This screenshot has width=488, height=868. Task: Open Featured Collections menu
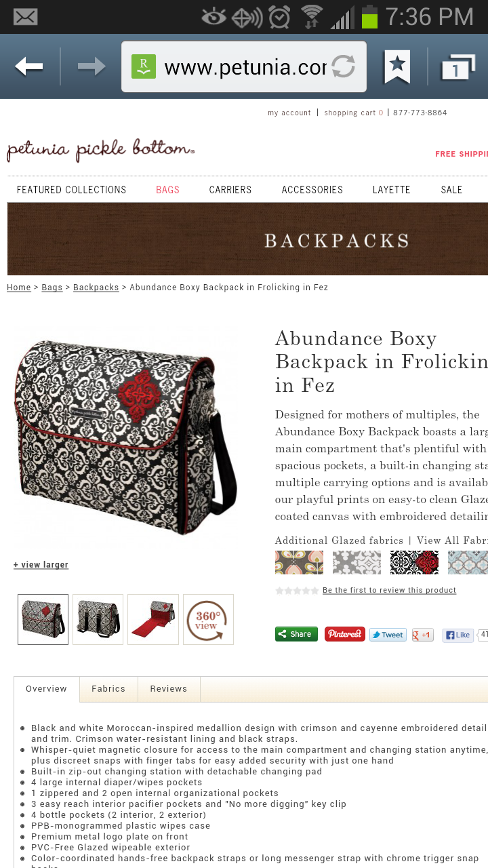[71, 190]
